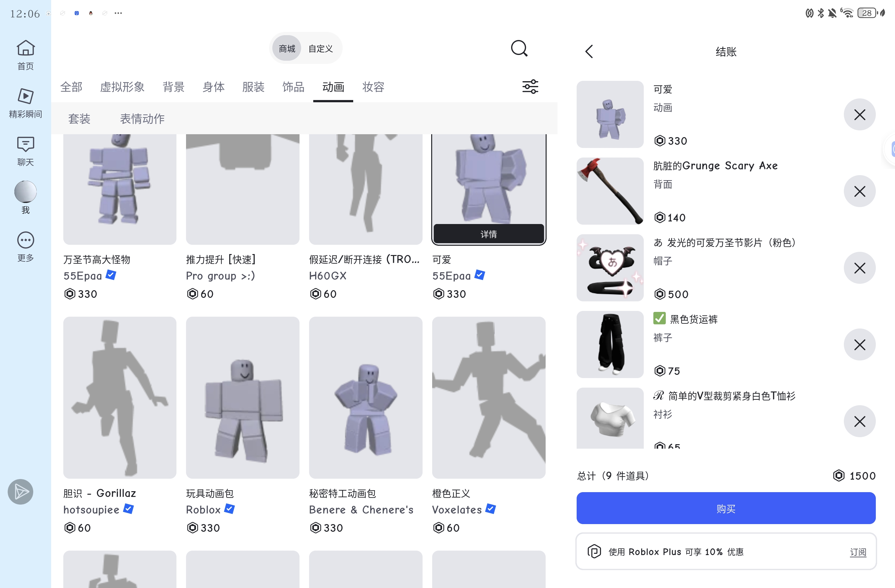The image size is (895, 588).
Task: Select the 动画 category tab
Action: coord(333,87)
